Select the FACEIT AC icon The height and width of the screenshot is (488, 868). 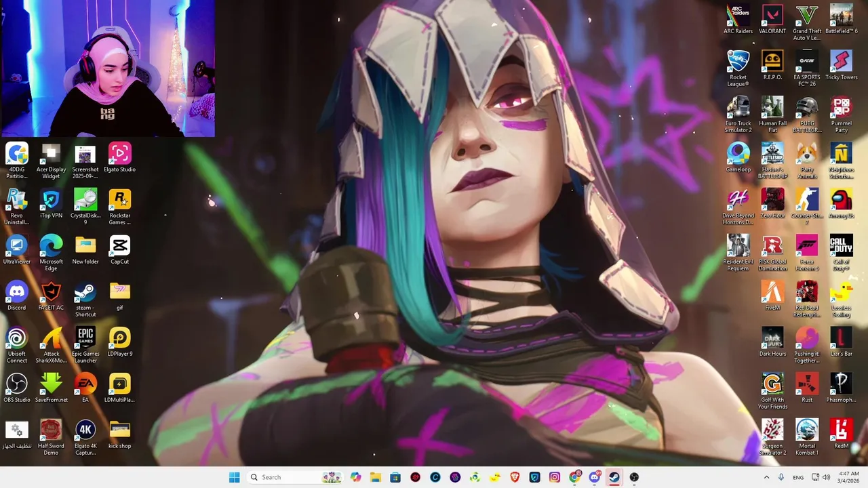pyautogui.click(x=51, y=296)
